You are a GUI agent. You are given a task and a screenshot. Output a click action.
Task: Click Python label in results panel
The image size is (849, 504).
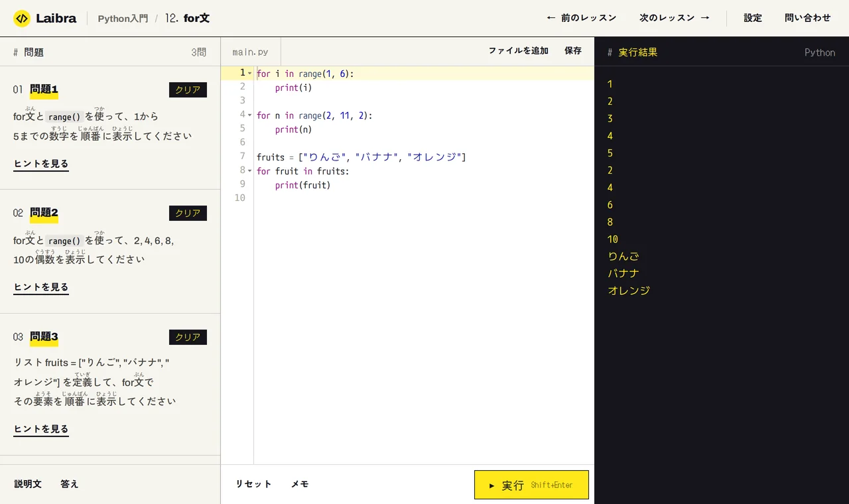[x=820, y=52]
